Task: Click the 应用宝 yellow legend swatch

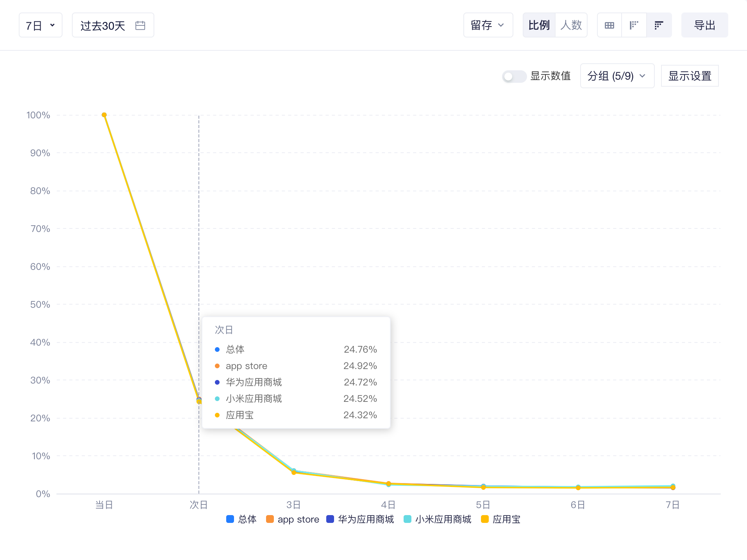Action: pos(485,519)
